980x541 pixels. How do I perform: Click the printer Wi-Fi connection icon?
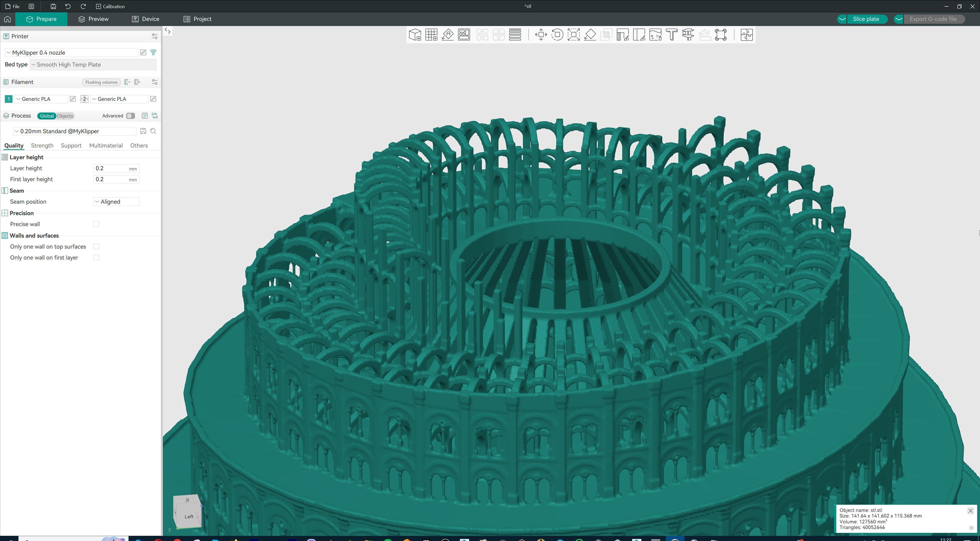[x=153, y=53]
